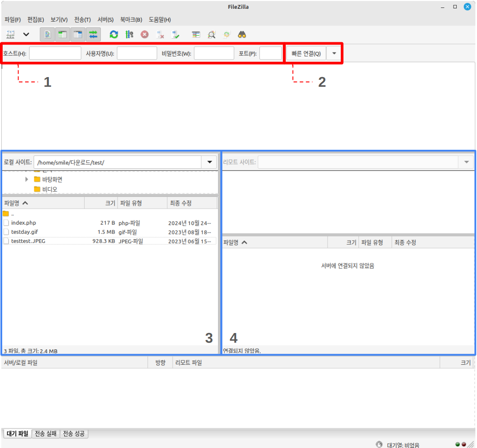Sort remote files by 최종 수정 column

(433, 242)
